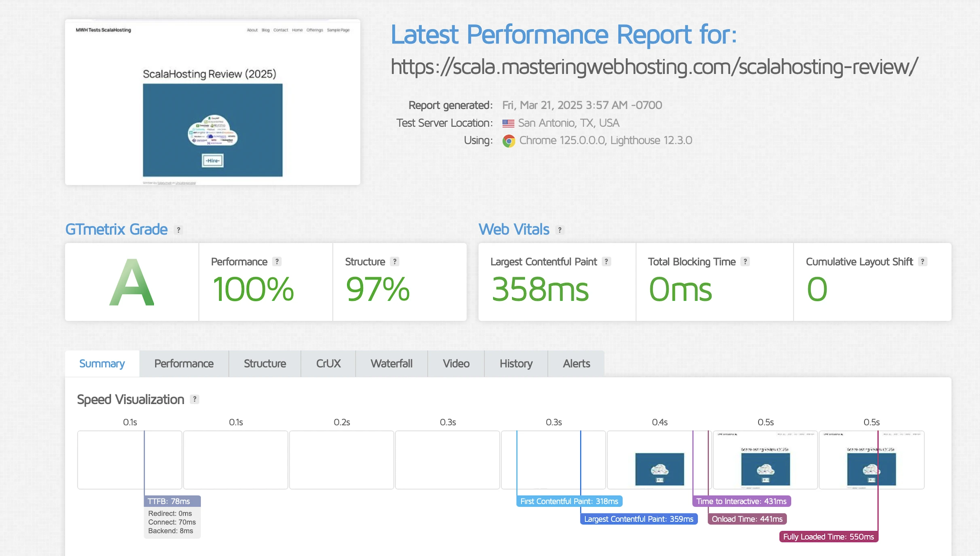The image size is (980, 556).
Task: Go to the CrUX tab
Action: [x=328, y=363]
